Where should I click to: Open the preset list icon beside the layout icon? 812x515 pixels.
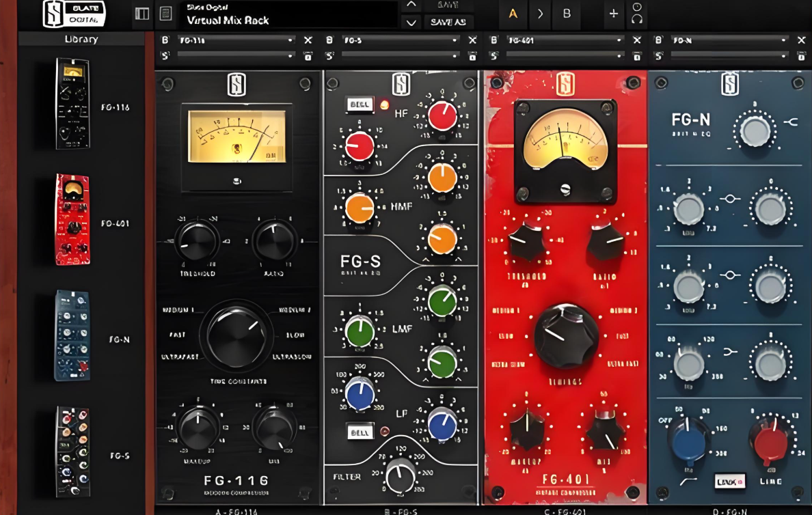click(165, 14)
